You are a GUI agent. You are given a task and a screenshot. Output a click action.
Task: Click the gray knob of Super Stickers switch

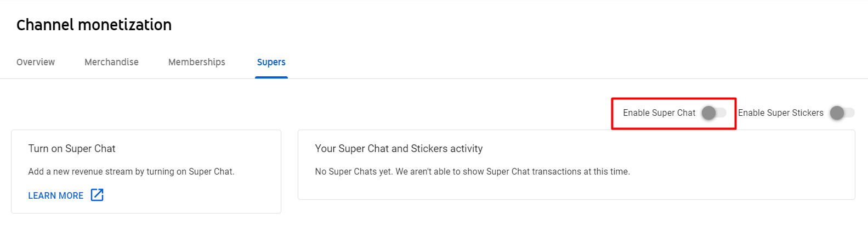coord(837,113)
